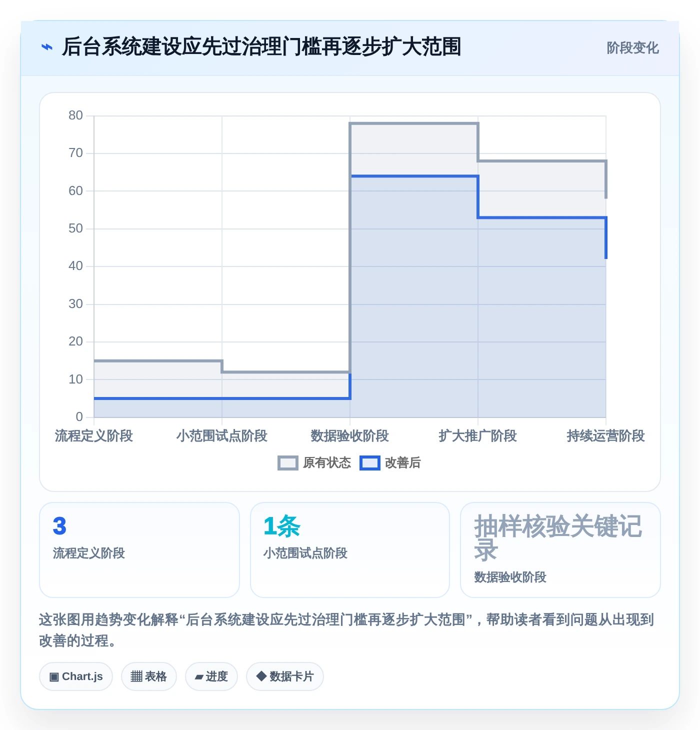Toggle the 原有状态 legend swatch
This screenshot has width=700, height=730.
point(288,463)
